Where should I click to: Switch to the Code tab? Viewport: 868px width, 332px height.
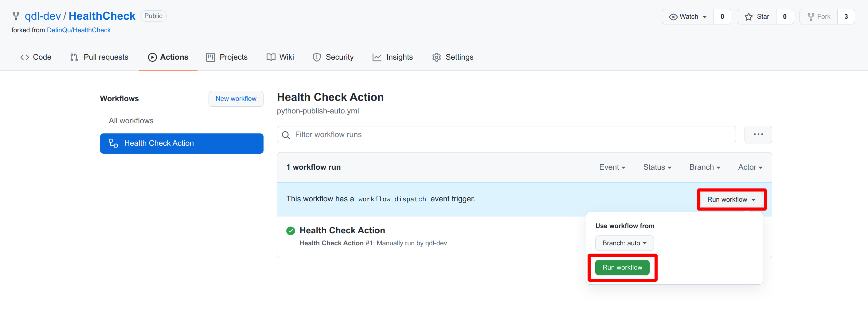[x=36, y=57]
